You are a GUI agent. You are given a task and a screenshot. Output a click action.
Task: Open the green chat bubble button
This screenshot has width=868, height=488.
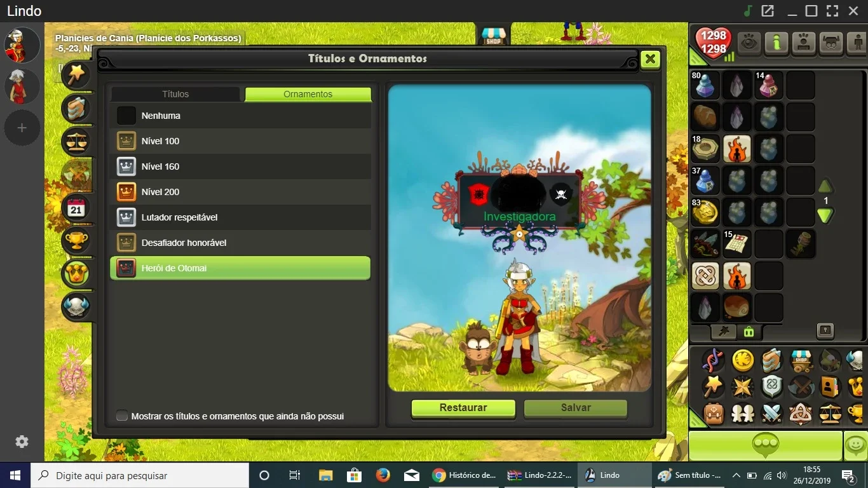pyautogui.click(x=765, y=445)
